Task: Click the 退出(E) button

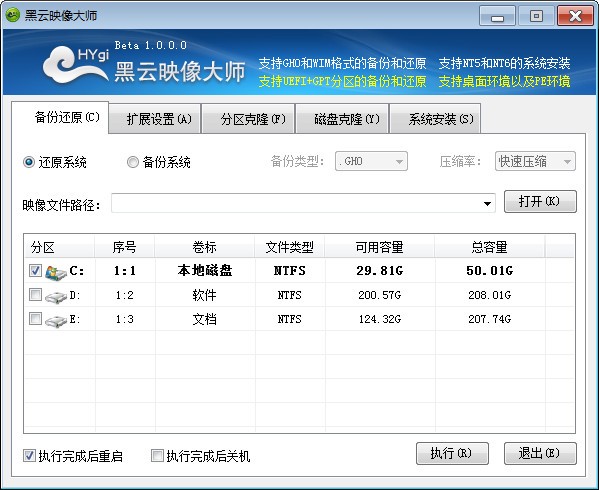Action: pyautogui.click(x=540, y=453)
